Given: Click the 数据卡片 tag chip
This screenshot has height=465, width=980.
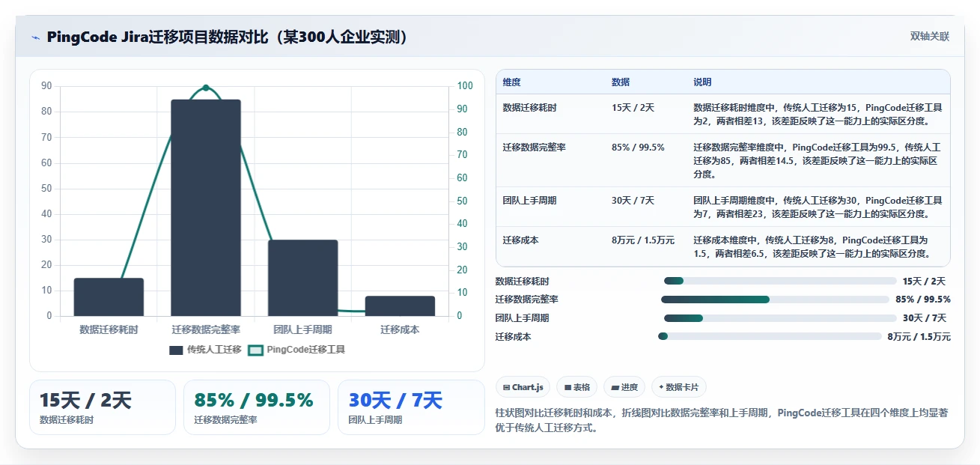Looking at the screenshot, I should (x=678, y=387).
